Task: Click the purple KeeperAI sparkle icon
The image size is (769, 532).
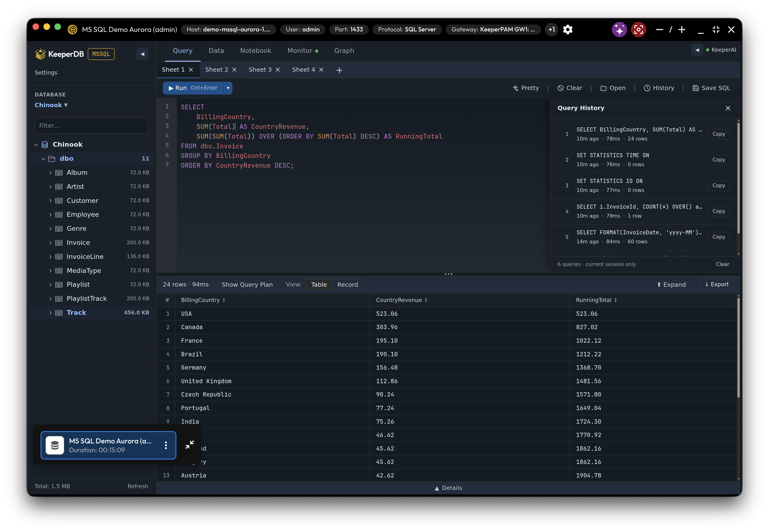Action: (619, 30)
